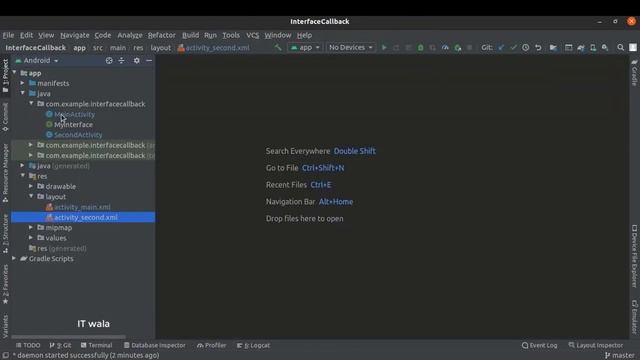Toggle the Project tool window tab
The width and height of the screenshot is (640, 360).
[5, 76]
